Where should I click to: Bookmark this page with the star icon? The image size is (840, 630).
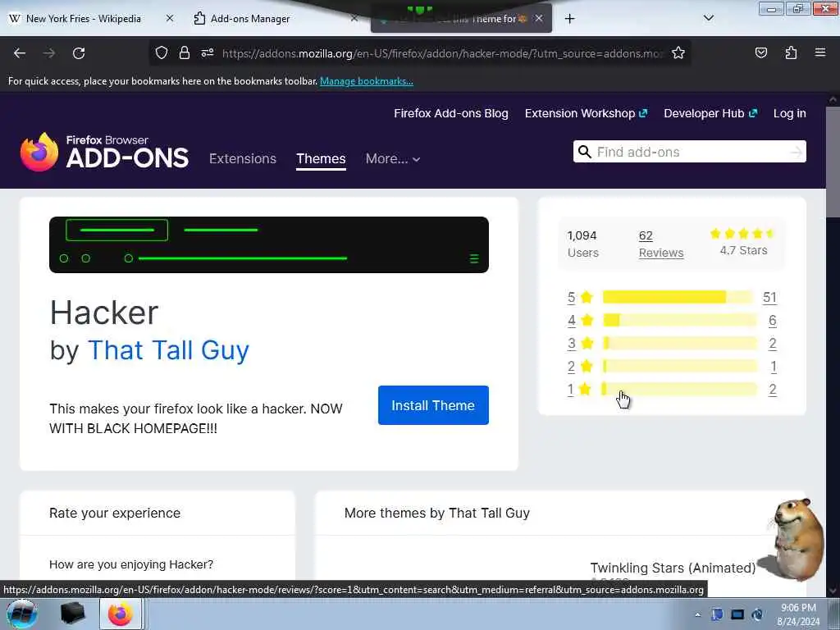pos(678,52)
